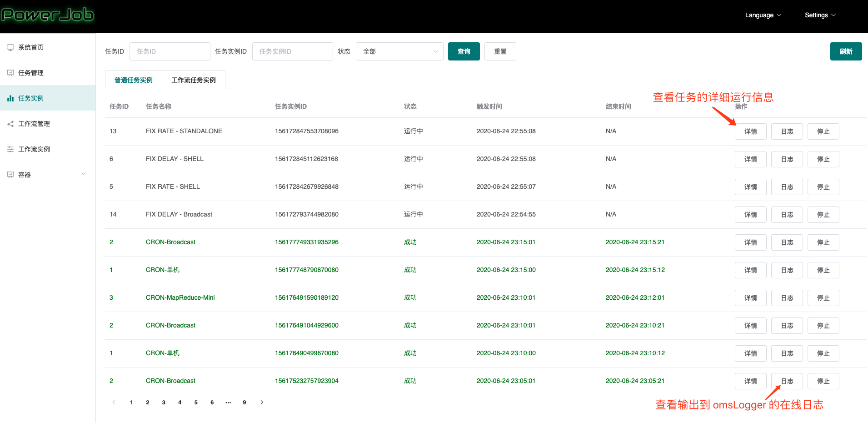Click the 任务实例 bar chart icon
The image size is (868, 423).
(x=10, y=98)
